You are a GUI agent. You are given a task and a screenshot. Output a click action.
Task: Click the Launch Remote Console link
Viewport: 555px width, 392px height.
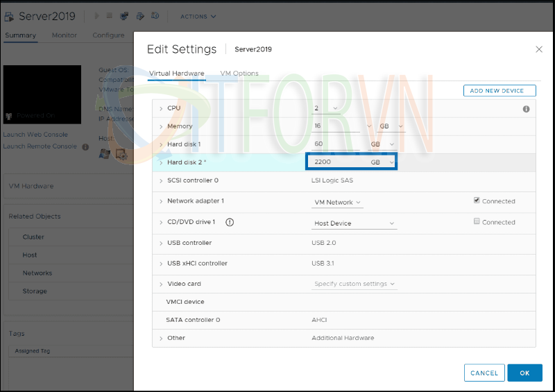coord(40,146)
